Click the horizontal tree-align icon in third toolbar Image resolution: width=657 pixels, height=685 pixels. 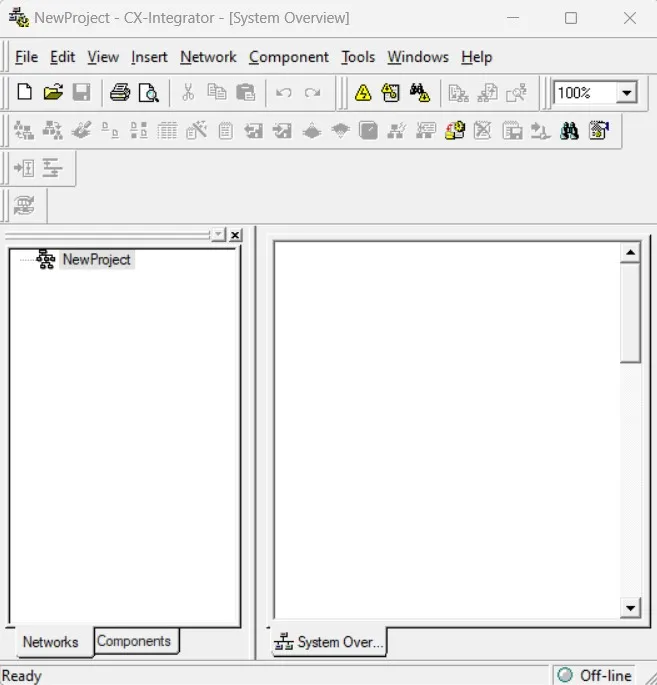click(x=52, y=168)
